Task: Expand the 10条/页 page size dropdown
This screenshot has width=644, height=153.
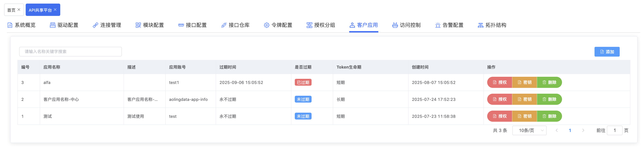Action: 529,131
